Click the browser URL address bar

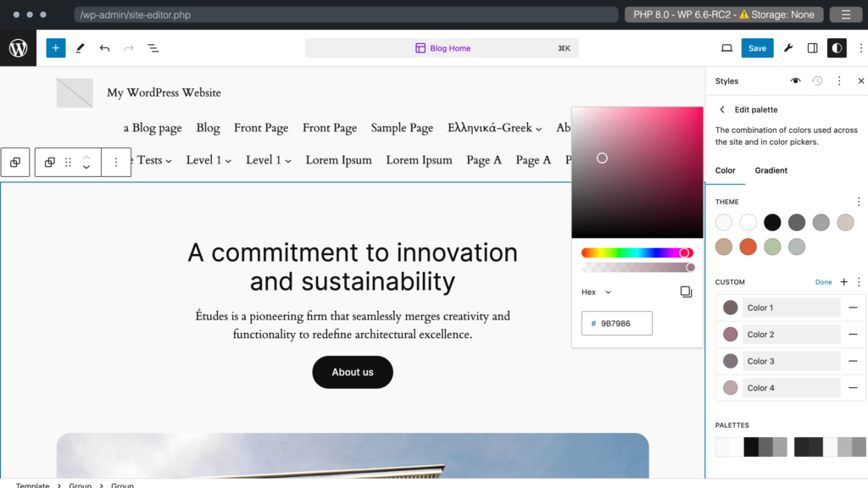346,14
